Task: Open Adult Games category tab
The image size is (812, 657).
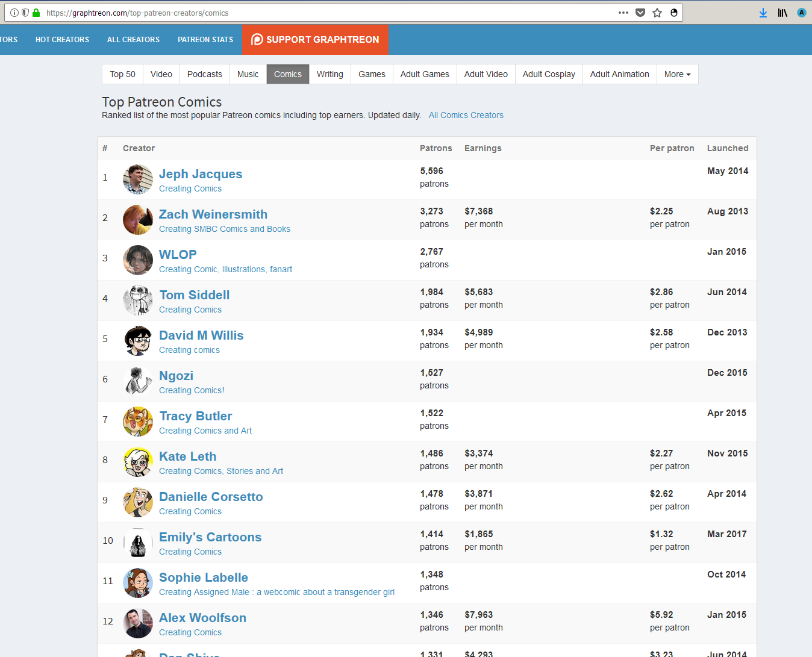Action: pyautogui.click(x=425, y=74)
